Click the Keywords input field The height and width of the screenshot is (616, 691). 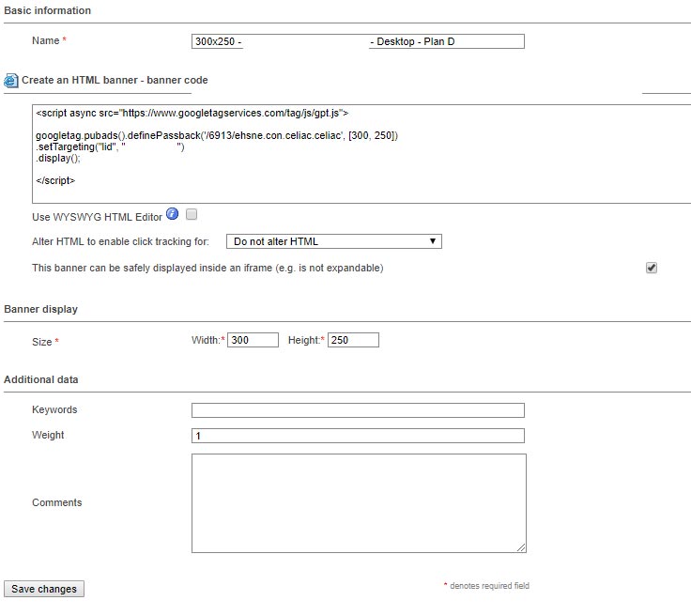tap(358, 410)
